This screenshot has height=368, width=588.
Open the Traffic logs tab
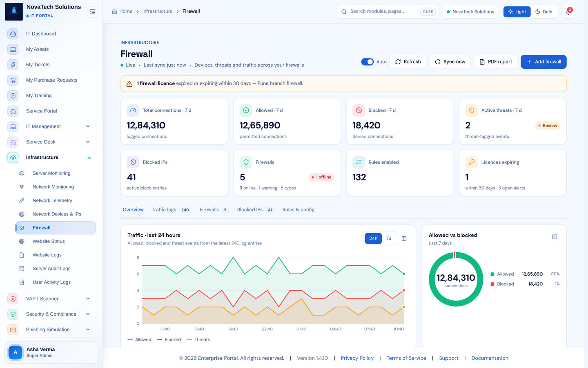pos(171,210)
